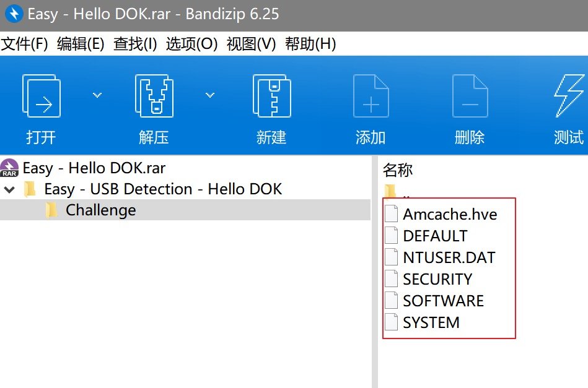Click the SYSTEM file entry
The image size is (588, 388).
(x=431, y=322)
